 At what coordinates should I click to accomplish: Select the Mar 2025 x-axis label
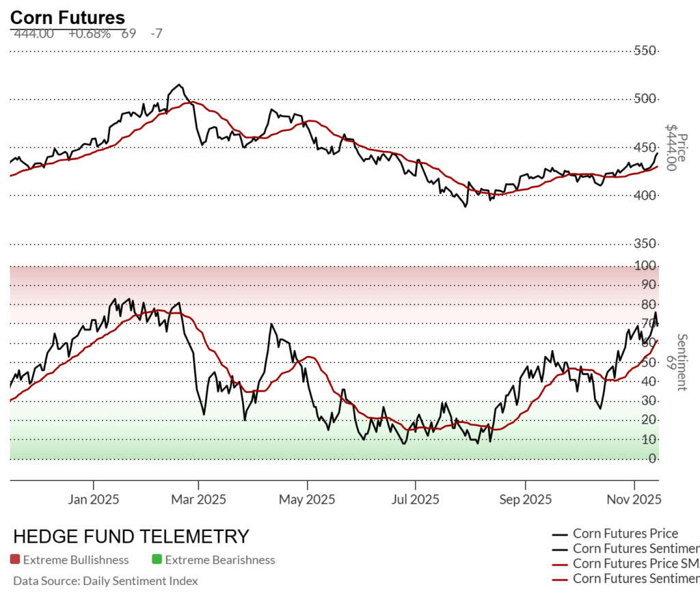(x=199, y=500)
